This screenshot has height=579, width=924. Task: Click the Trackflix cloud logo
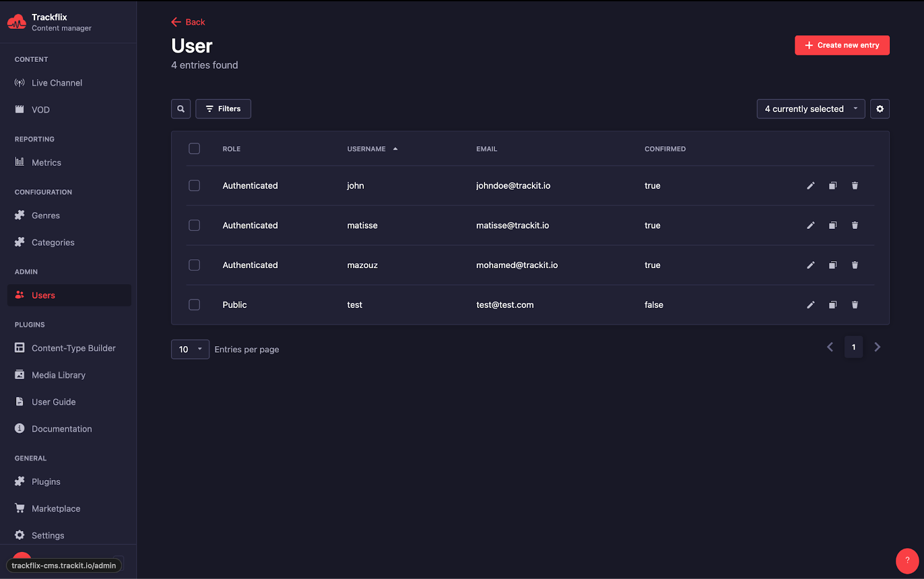click(17, 22)
